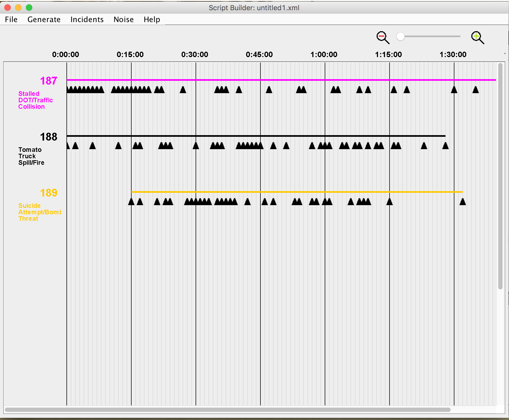Select incident number 187 label
Viewport: 509px width, 420px height.
point(49,81)
